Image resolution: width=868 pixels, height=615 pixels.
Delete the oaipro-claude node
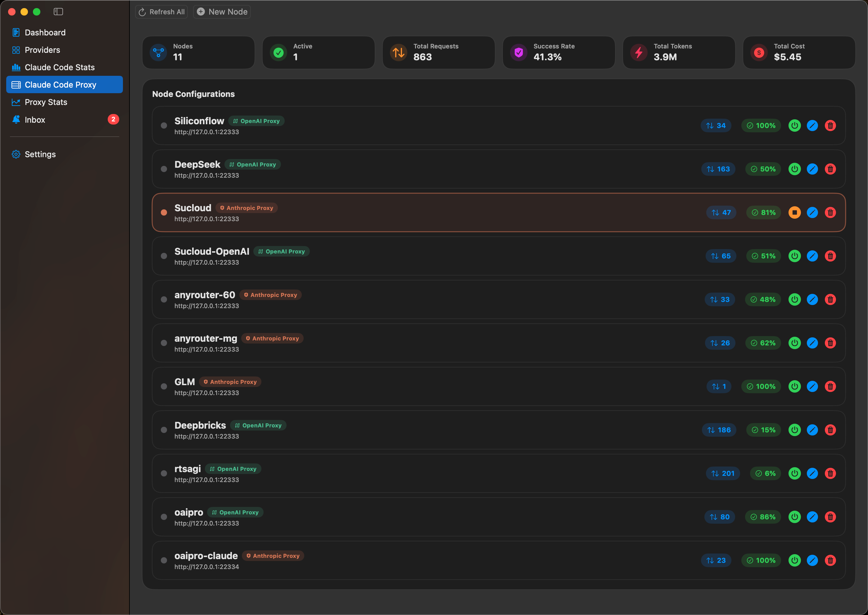(830, 560)
